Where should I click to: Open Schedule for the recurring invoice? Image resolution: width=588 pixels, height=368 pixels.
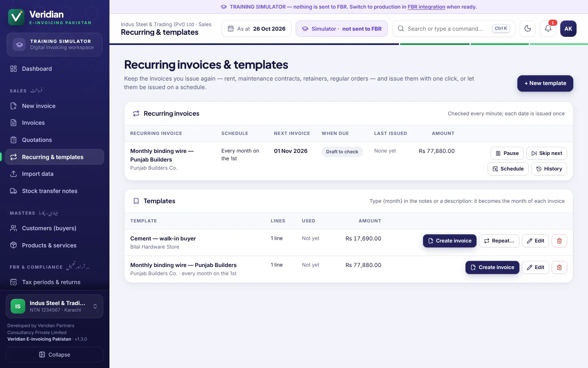(508, 169)
